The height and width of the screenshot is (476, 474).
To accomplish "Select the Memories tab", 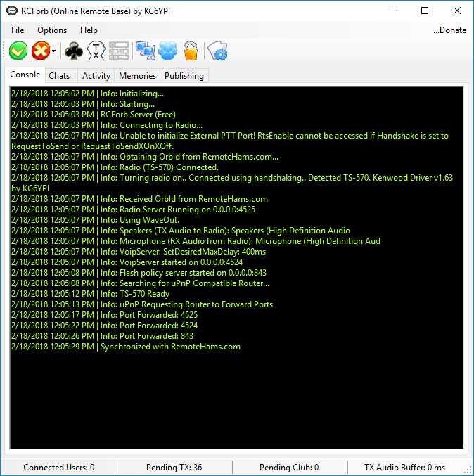I will [137, 76].
